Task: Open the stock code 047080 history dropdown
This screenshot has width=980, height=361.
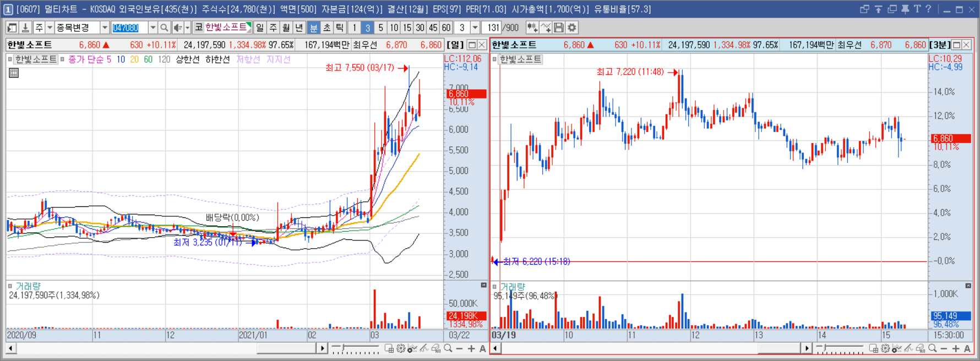Action: [153, 28]
